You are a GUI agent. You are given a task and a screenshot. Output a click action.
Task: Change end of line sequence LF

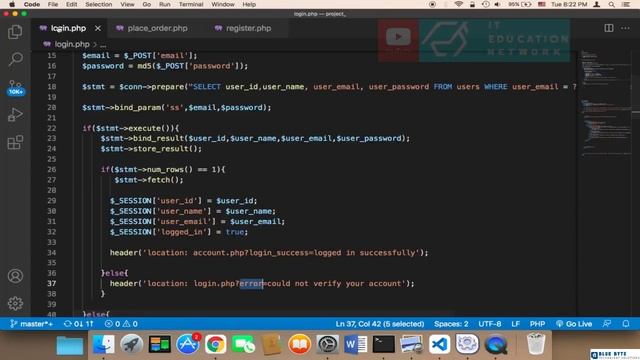click(516, 324)
